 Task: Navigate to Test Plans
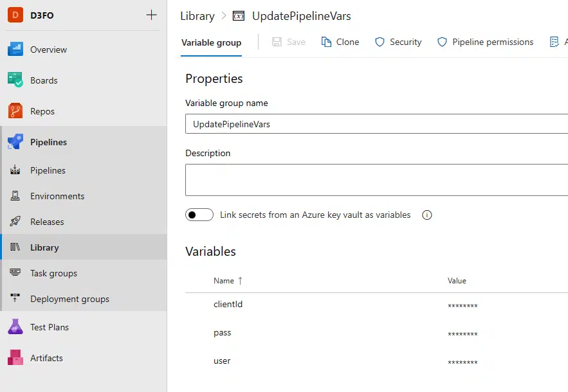click(50, 327)
